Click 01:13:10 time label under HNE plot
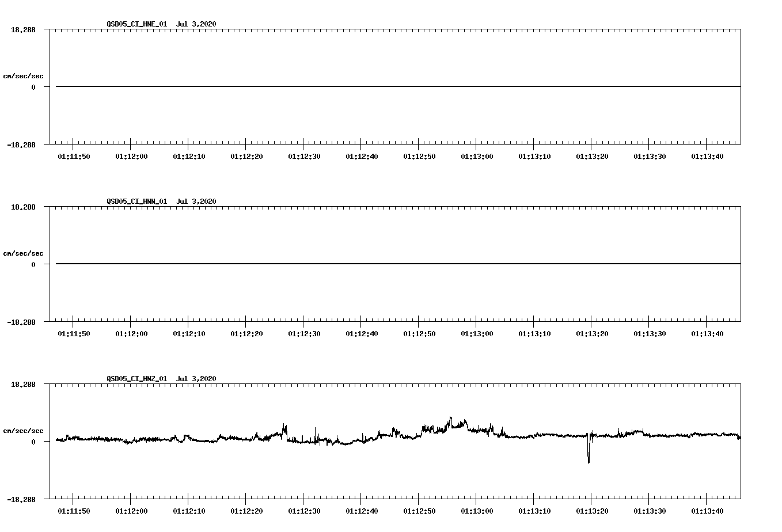The image size is (782, 532). 534,157
